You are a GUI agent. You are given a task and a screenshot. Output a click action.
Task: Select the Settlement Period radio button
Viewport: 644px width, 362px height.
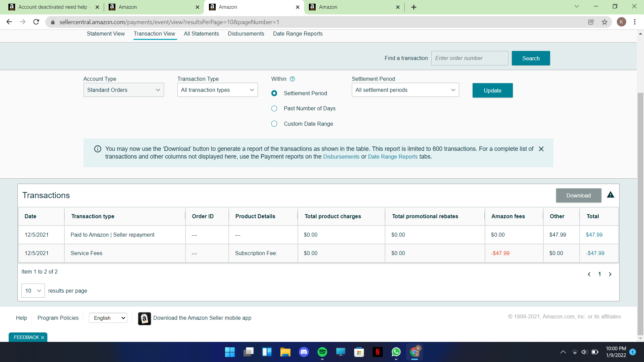pyautogui.click(x=274, y=93)
